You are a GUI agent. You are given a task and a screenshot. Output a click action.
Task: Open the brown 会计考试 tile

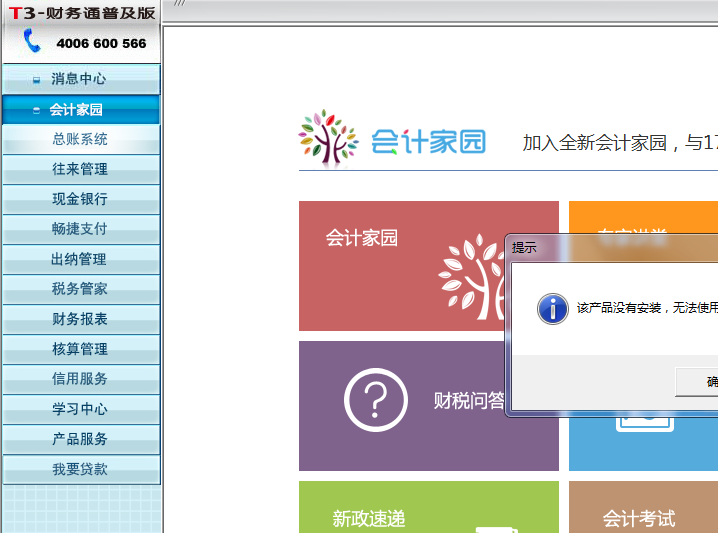pyautogui.click(x=643, y=507)
